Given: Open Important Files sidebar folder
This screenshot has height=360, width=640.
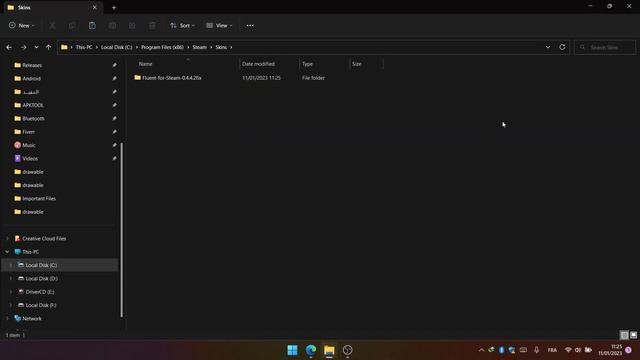Looking at the screenshot, I should pyautogui.click(x=39, y=199).
